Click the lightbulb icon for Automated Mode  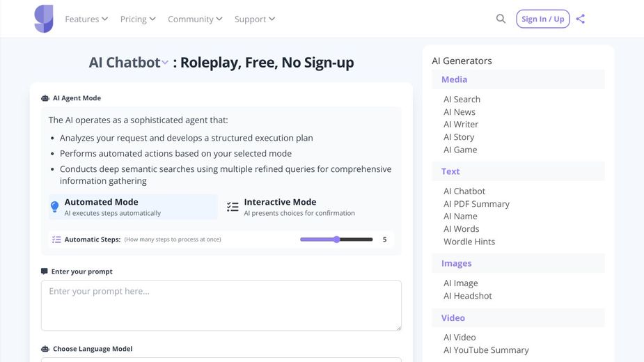55,207
